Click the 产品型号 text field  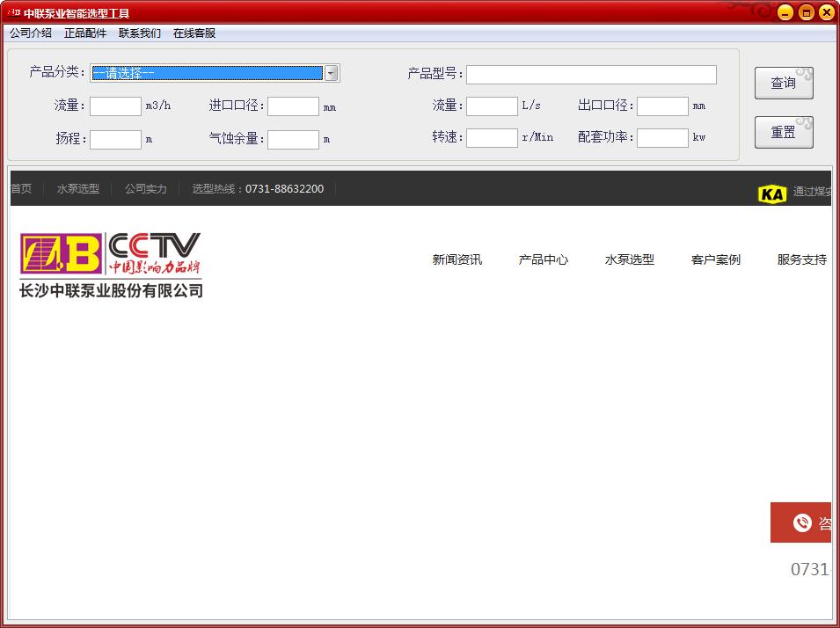[x=591, y=75]
